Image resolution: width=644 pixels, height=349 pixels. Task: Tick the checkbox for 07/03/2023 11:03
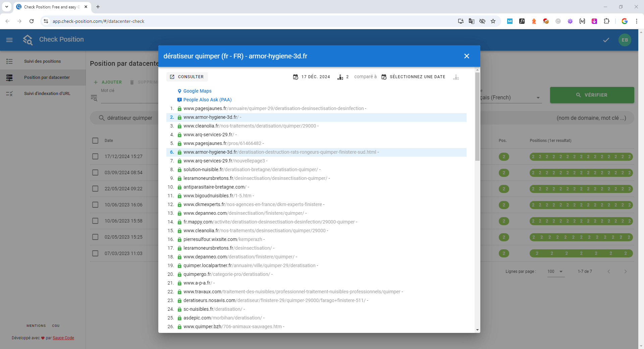pos(95,253)
